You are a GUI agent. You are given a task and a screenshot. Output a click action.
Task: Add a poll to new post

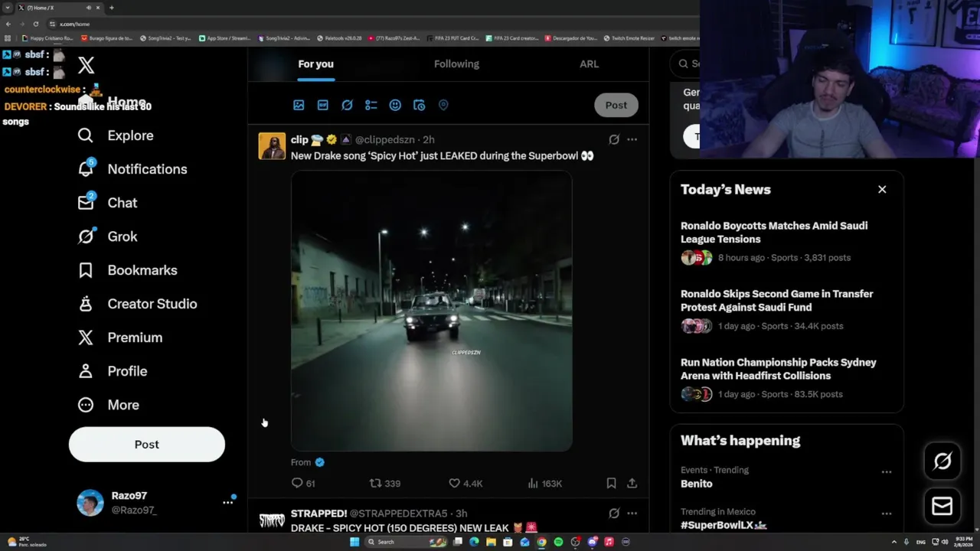point(371,105)
